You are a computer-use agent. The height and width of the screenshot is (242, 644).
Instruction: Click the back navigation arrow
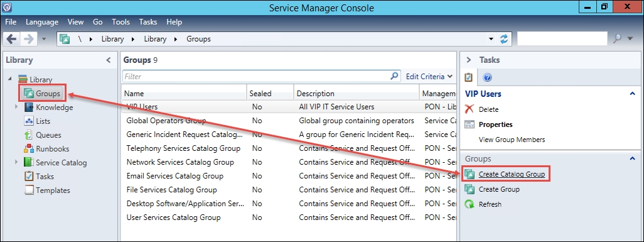point(11,39)
